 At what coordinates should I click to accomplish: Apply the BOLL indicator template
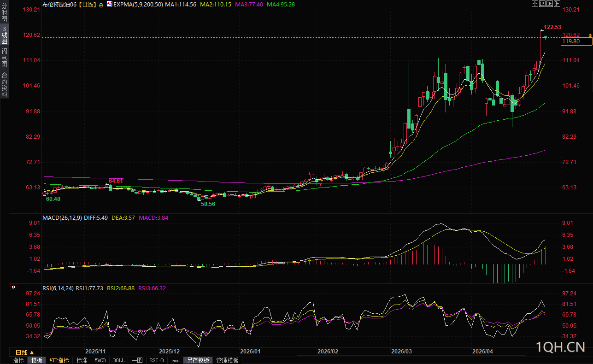[118, 360]
